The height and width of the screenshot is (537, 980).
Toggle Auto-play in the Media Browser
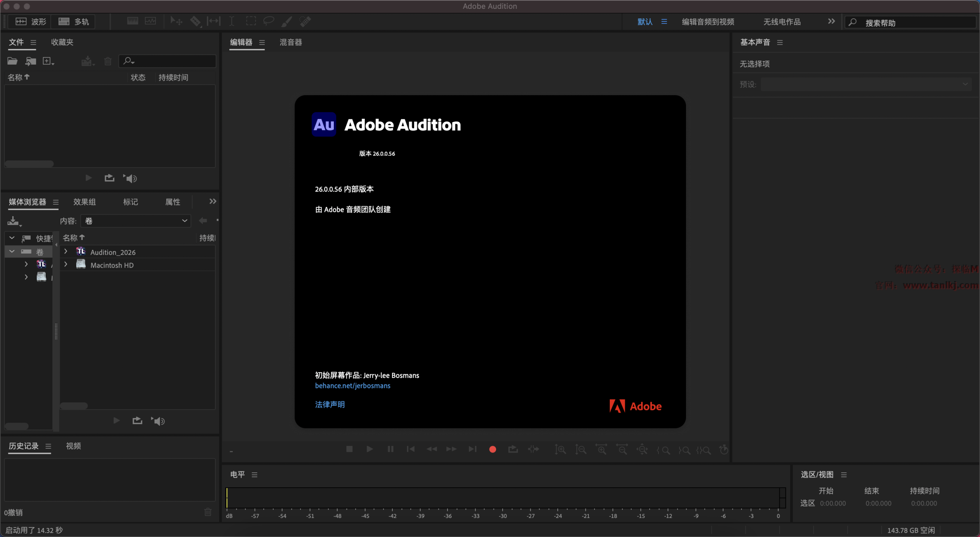coord(158,421)
